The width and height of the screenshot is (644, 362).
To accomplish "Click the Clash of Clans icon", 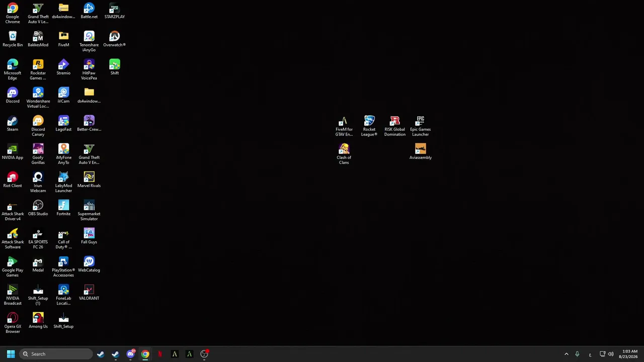I will click(x=344, y=154).
